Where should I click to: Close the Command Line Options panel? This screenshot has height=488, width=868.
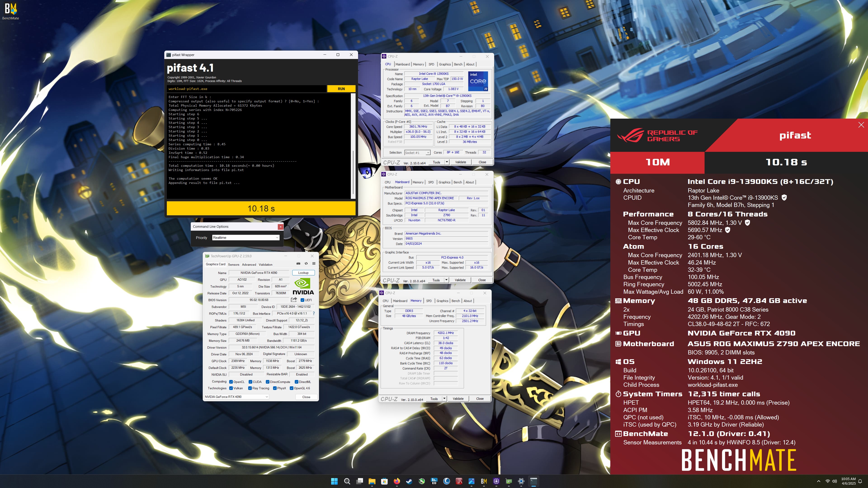(280, 227)
